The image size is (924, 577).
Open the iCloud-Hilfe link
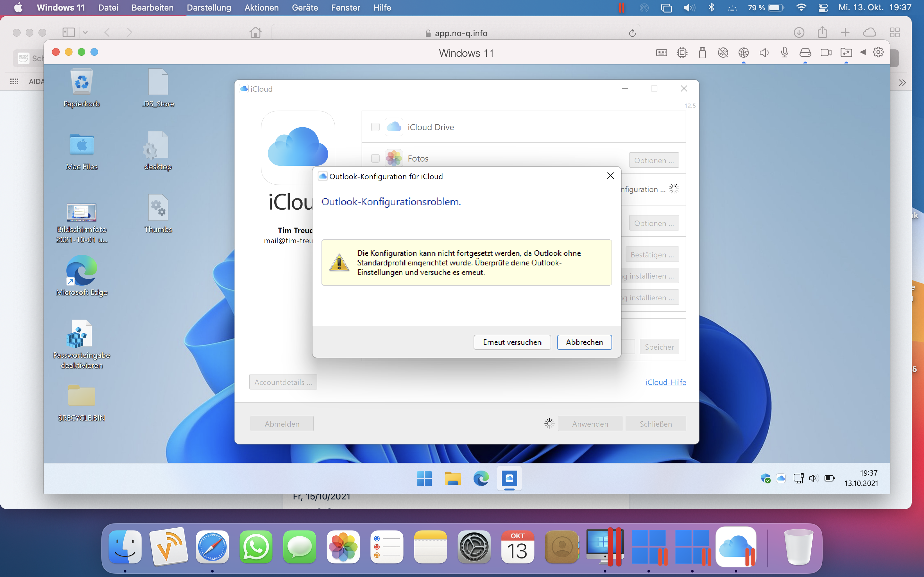665,382
